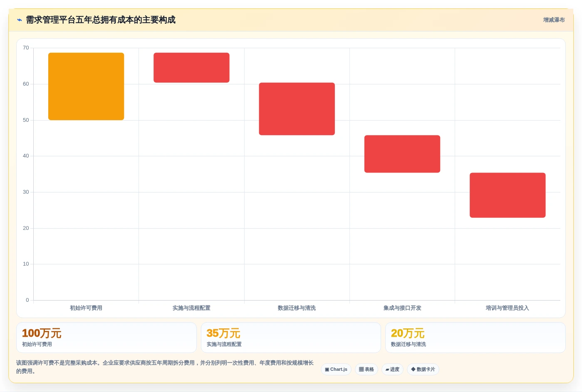Click the 数据卡片 tag chip
Screen dimensions: 582x392
pos(423,369)
